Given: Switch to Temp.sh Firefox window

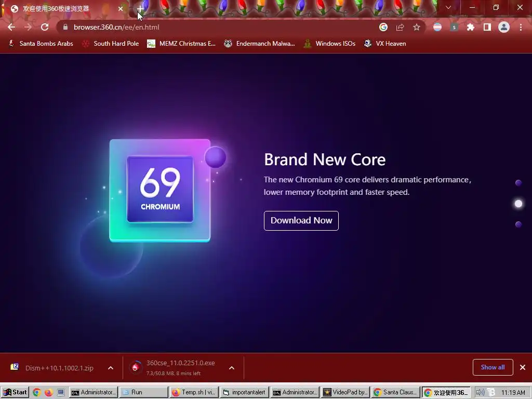Looking at the screenshot, I should point(194,392).
